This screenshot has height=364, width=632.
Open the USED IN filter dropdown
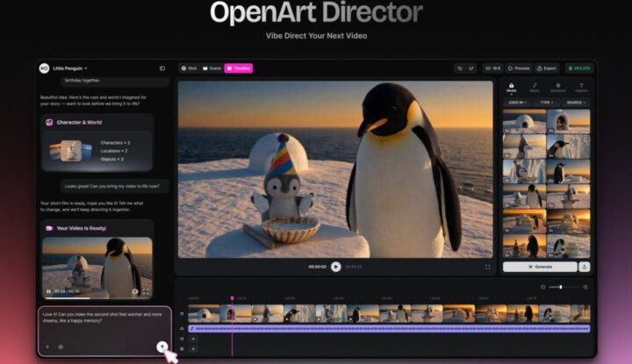(x=518, y=103)
